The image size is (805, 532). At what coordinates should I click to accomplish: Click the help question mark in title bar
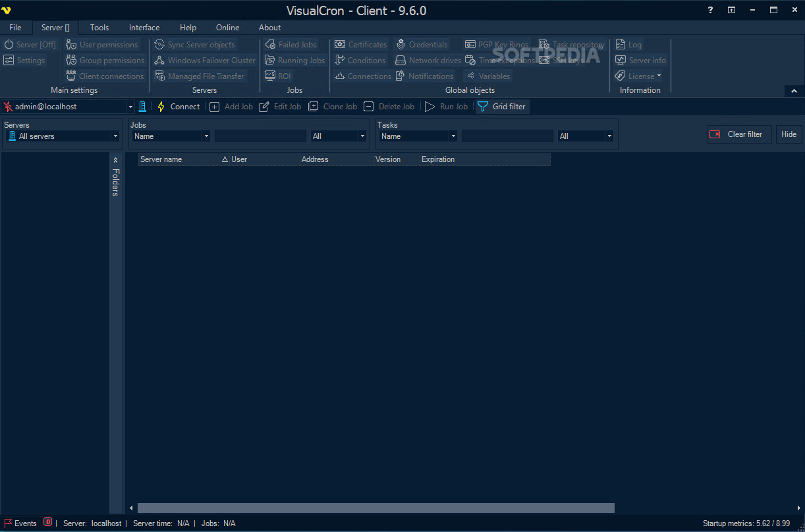(x=710, y=10)
